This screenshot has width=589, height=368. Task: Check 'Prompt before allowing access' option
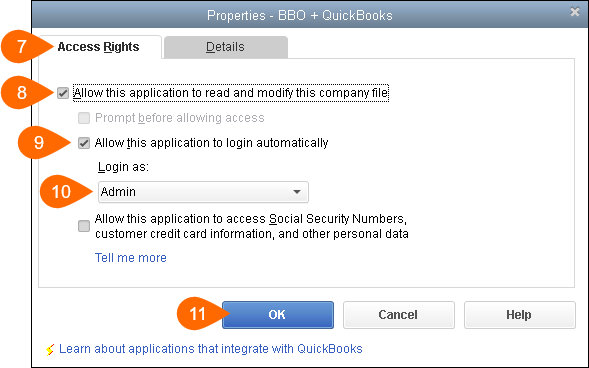(x=84, y=118)
